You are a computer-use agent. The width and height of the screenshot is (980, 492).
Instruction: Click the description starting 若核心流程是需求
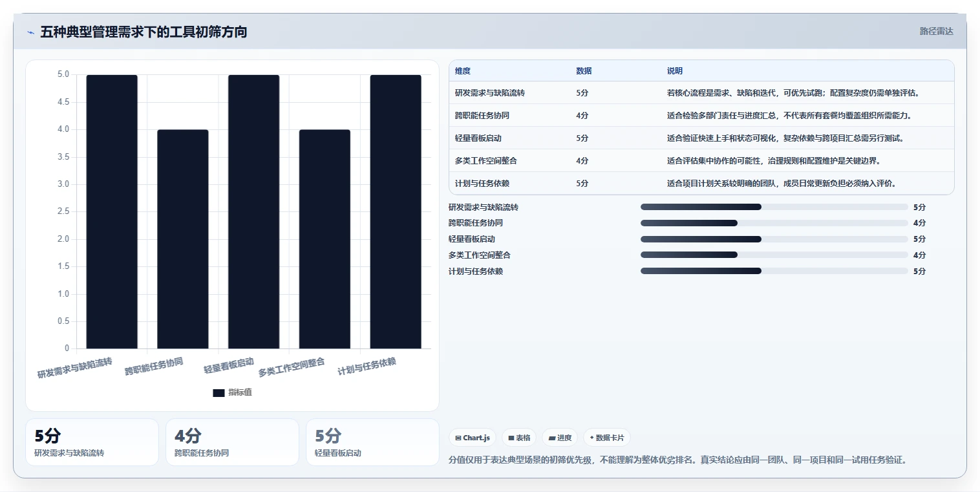click(x=793, y=93)
